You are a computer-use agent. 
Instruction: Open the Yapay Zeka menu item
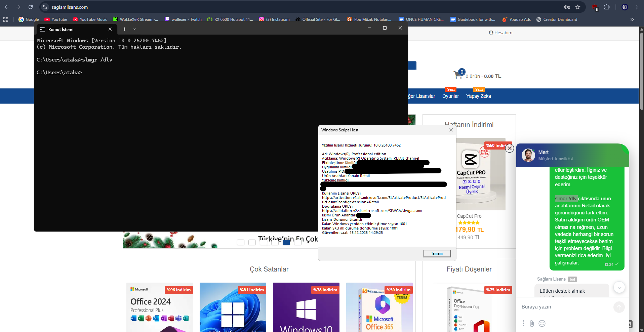tap(478, 96)
